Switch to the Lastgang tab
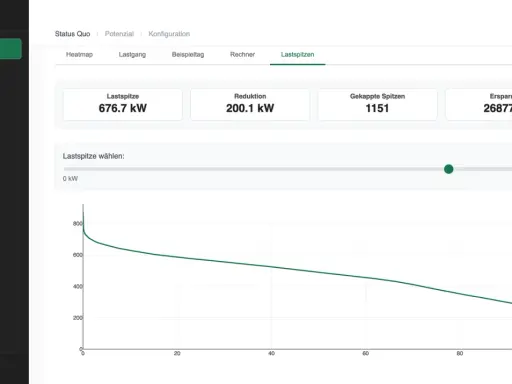Image resolution: width=512 pixels, height=384 pixels. 132,55
